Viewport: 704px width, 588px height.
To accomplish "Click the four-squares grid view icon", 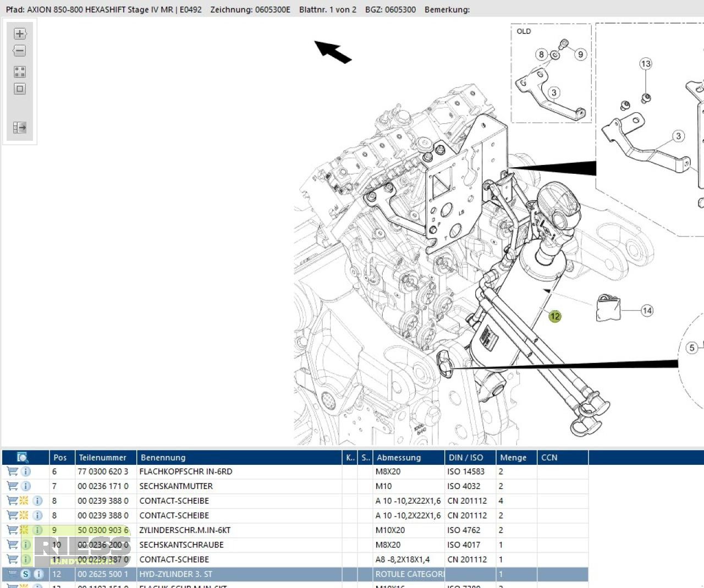I will coord(20,72).
